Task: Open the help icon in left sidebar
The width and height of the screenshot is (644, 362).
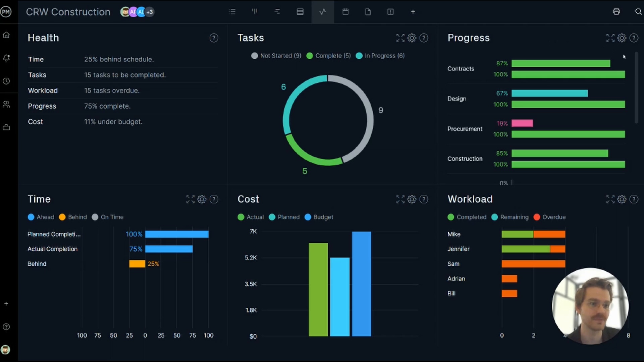Action: pos(6,327)
